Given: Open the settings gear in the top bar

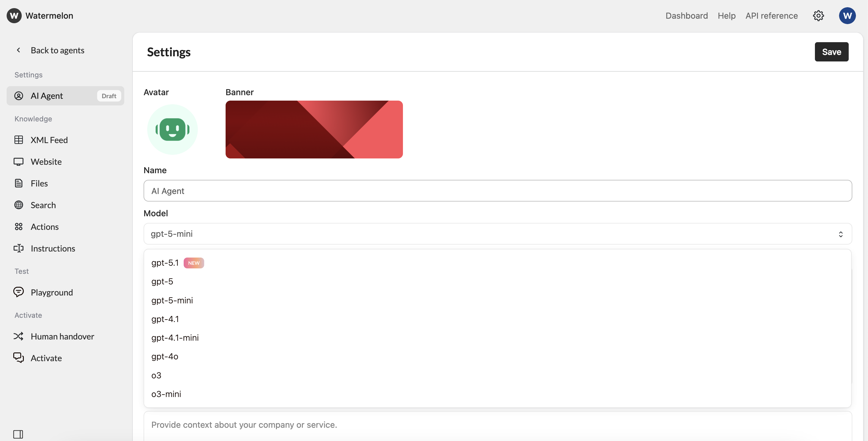Looking at the screenshot, I should pyautogui.click(x=819, y=15).
